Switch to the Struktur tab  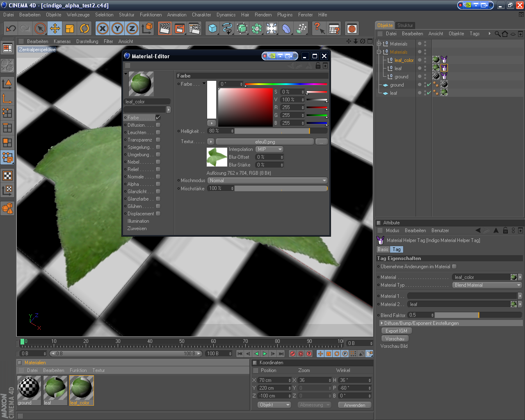coord(405,25)
